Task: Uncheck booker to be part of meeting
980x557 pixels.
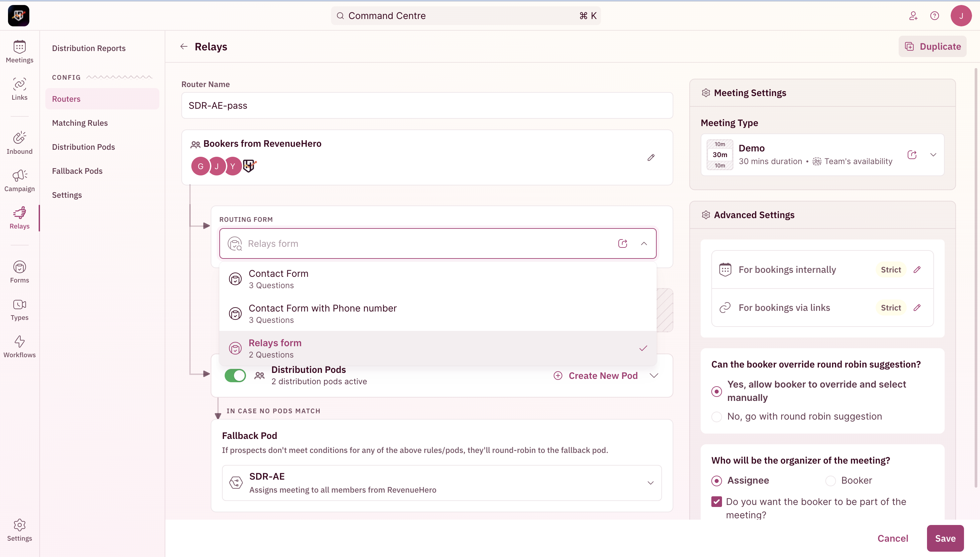Action: click(717, 502)
